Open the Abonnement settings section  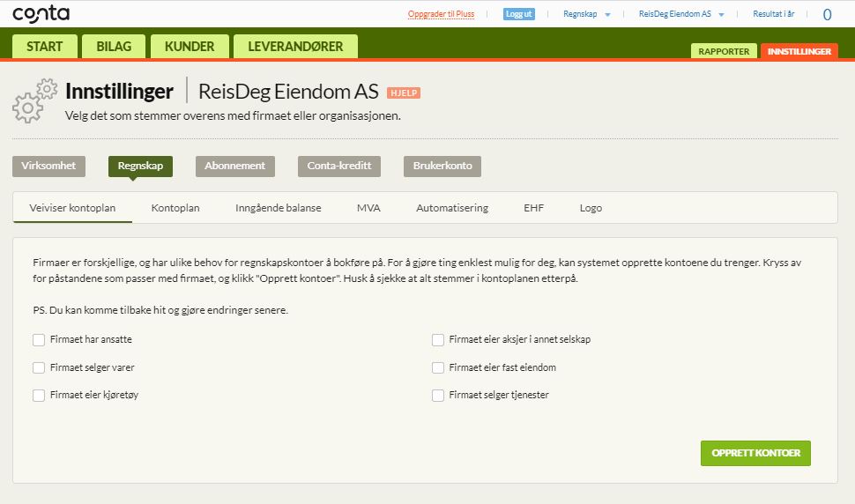point(235,167)
